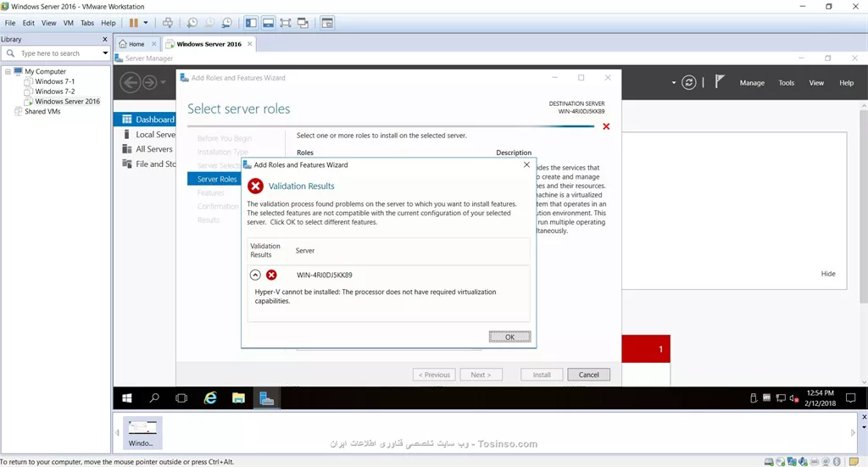Open the Tools menu in Server Manager
This screenshot has height=467, width=868.
786,83
